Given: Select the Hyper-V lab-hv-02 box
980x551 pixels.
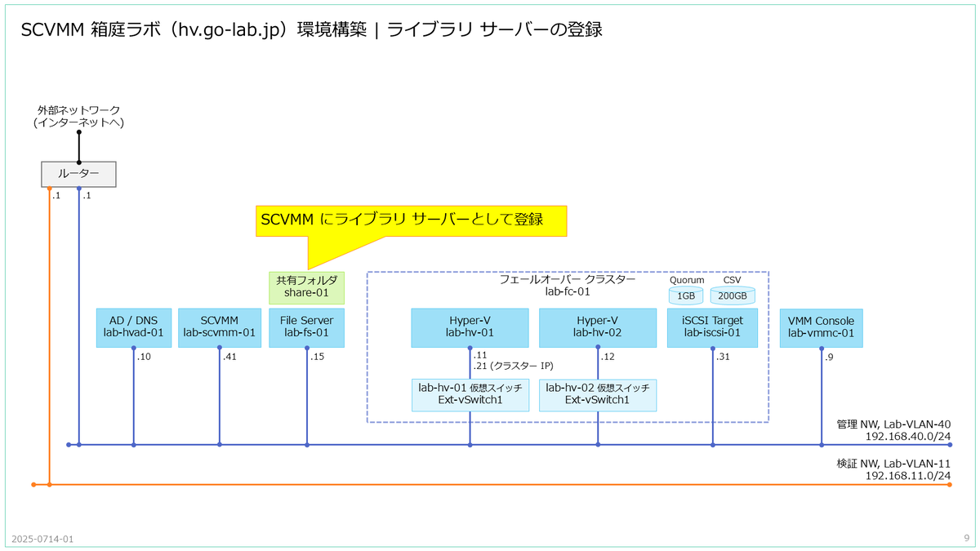Looking at the screenshot, I should (x=598, y=327).
